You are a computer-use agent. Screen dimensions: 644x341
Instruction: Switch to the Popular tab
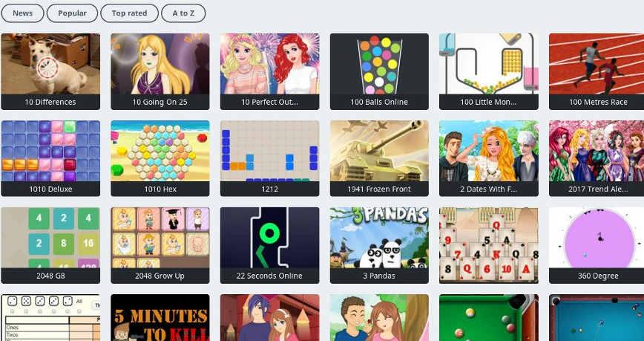[72, 13]
